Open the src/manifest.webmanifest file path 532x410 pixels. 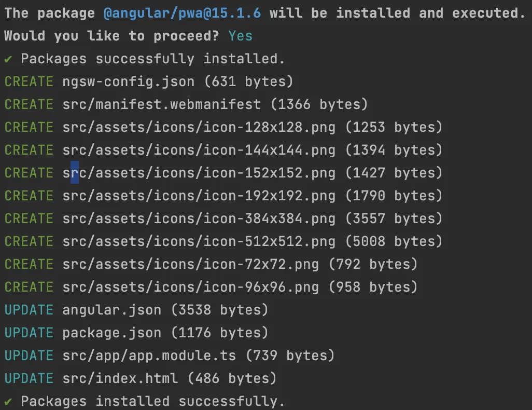[161, 105]
